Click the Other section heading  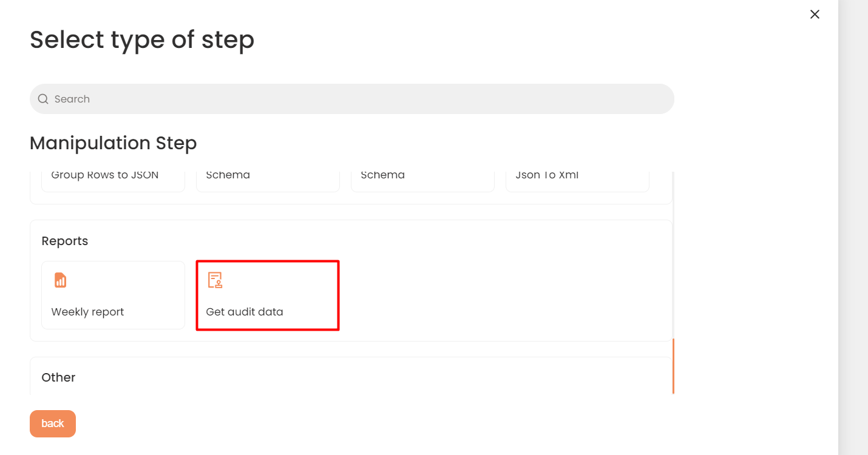pos(58,377)
